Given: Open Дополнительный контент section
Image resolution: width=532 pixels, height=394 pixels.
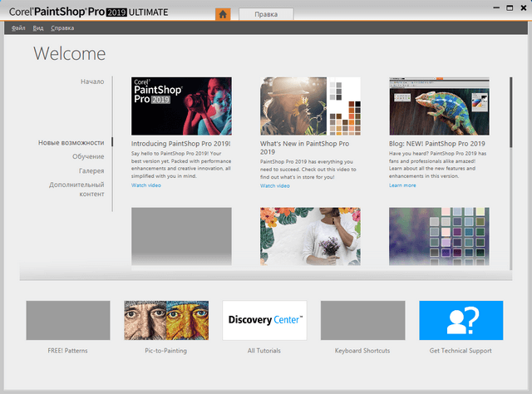Looking at the screenshot, I should pyautogui.click(x=76, y=189).
